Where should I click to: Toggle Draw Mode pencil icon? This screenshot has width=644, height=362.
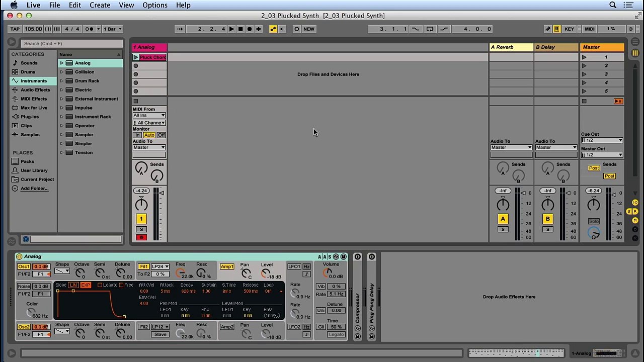(x=548, y=29)
